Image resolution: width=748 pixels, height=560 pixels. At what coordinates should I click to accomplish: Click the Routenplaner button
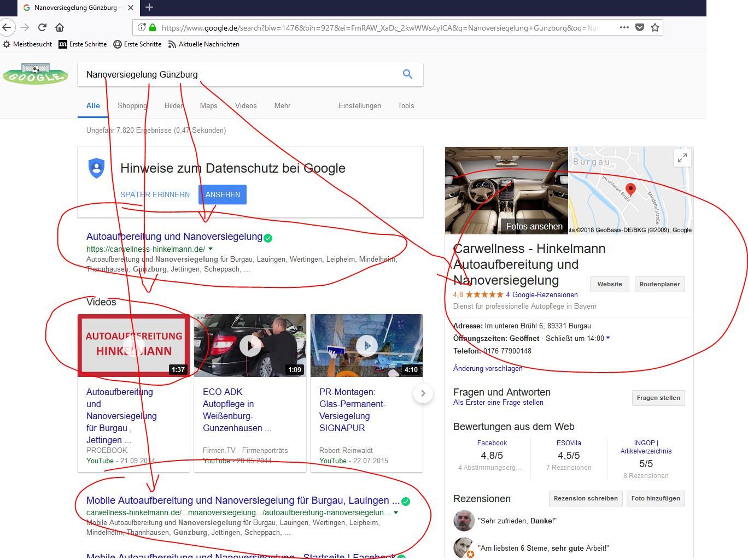click(x=659, y=284)
